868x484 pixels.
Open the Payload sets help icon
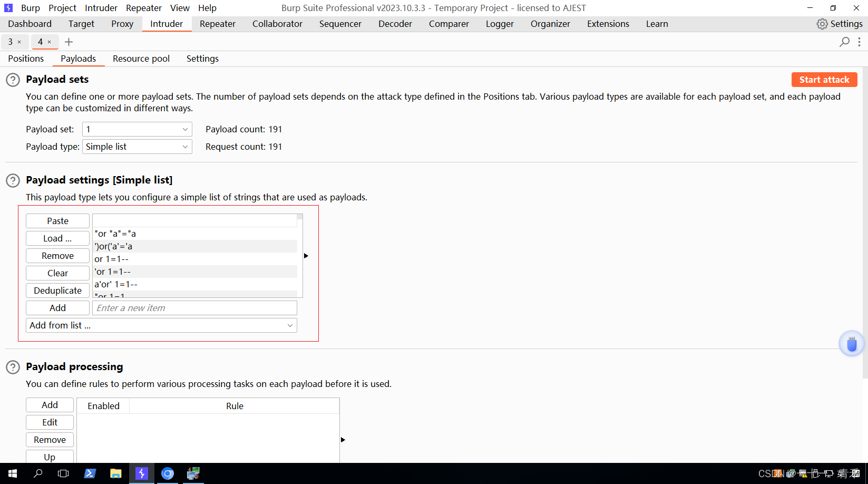(13, 80)
